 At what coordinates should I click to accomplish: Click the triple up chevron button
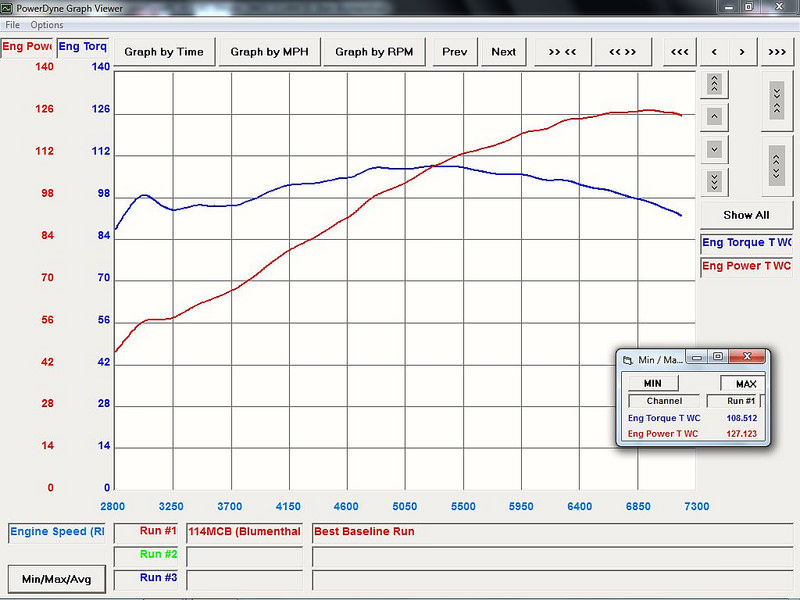click(x=714, y=84)
